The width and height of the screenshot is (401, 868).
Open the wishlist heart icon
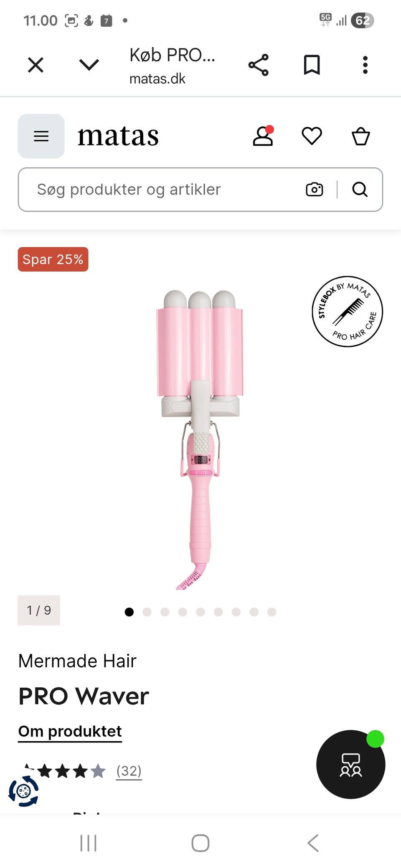pyautogui.click(x=312, y=136)
